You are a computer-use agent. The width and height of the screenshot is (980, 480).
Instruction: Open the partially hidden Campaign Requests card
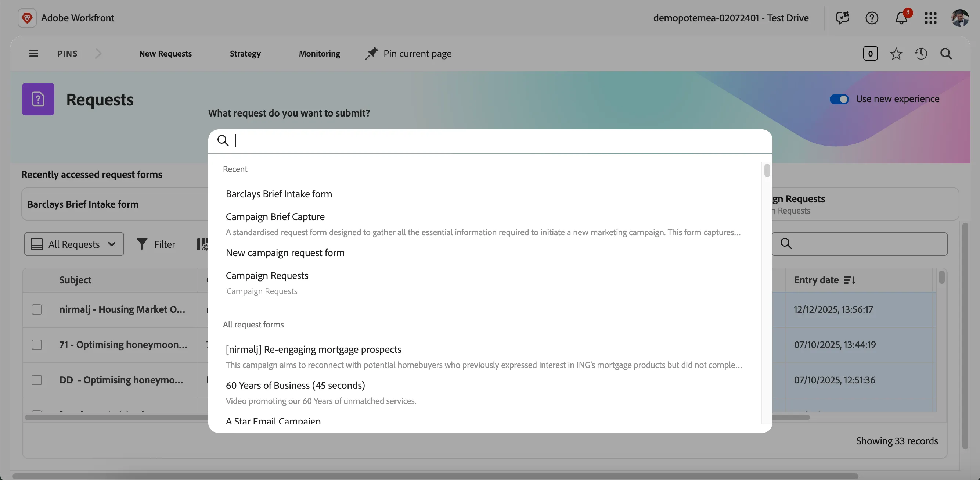coord(865,204)
